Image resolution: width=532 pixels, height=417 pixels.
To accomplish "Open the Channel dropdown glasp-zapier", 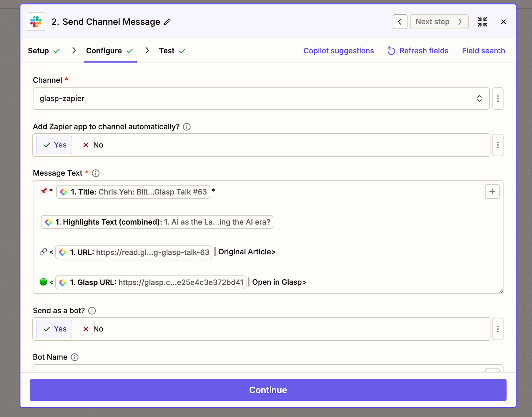I will point(261,98).
